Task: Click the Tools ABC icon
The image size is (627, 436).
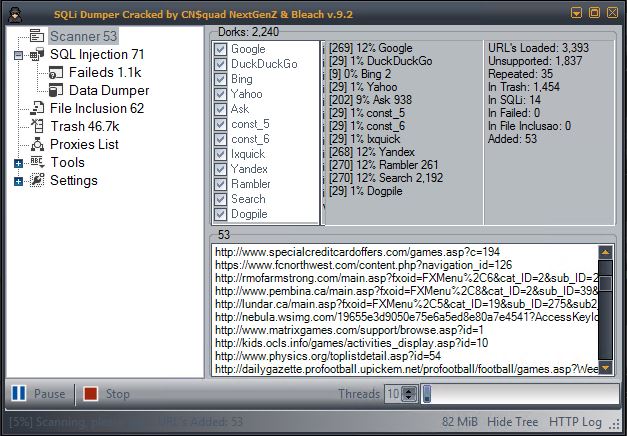Action: [37, 162]
